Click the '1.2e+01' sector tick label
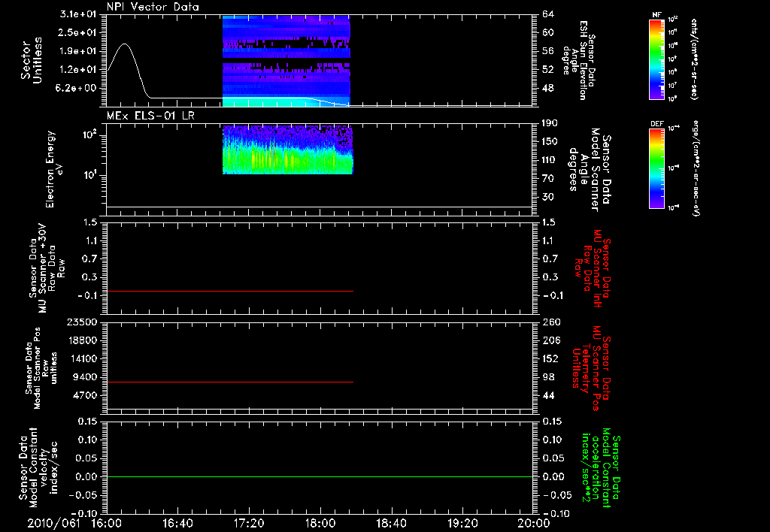Image resolution: width=770 pixels, height=532 pixels. point(77,70)
